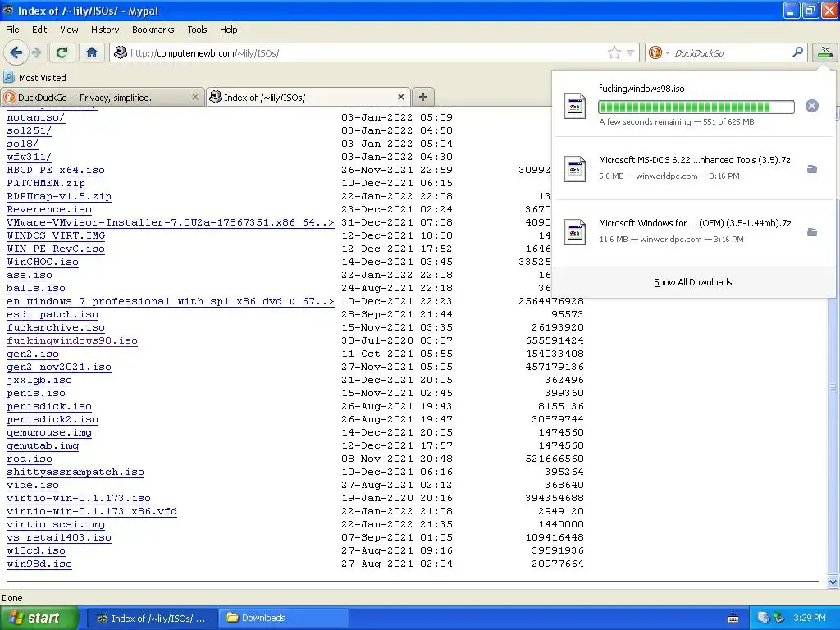Close the Index of /~lily/ISOs/ tab
The image size is (840, 630).
(x=400, y=97)
